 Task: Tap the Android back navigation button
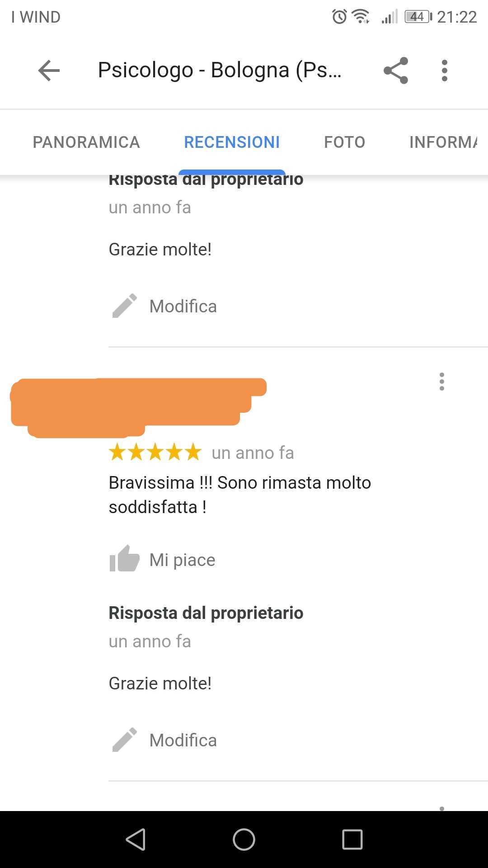[x=136, y=840]
